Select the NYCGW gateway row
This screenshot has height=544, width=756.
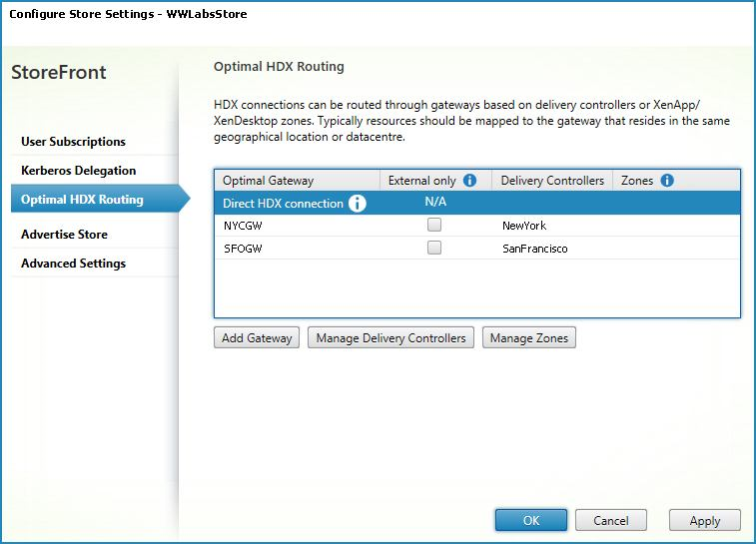tap(244, 226)
